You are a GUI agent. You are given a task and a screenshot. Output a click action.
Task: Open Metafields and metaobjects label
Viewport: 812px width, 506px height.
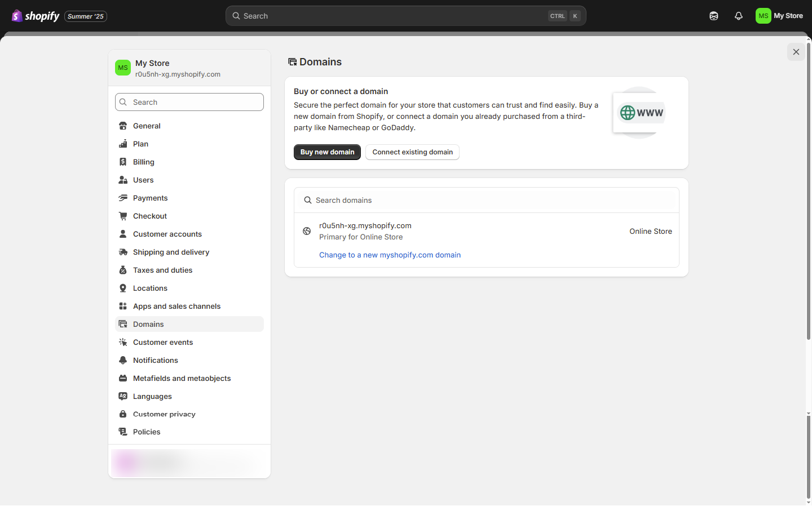(x=182, y=378)
